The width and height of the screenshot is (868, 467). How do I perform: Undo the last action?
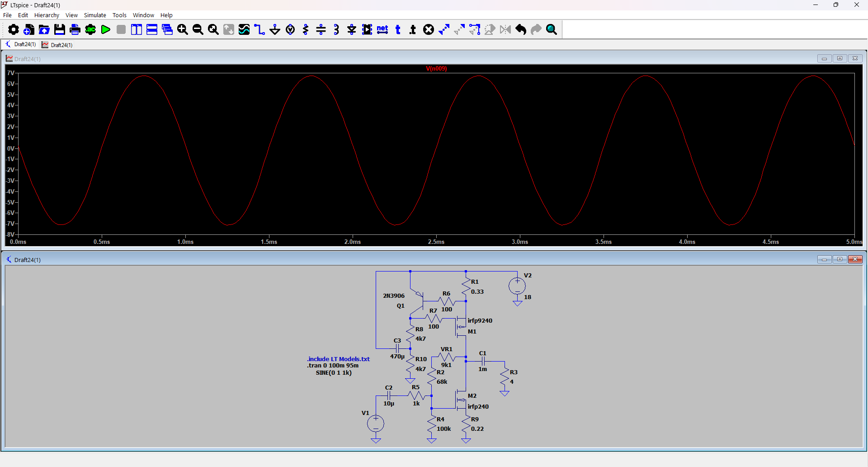[x=521, y=30]
